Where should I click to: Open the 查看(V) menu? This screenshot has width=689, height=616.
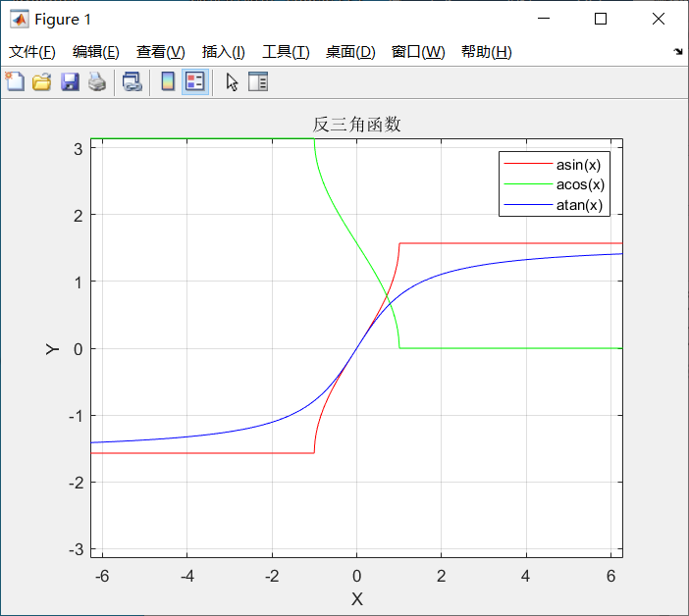click(160, 52)
